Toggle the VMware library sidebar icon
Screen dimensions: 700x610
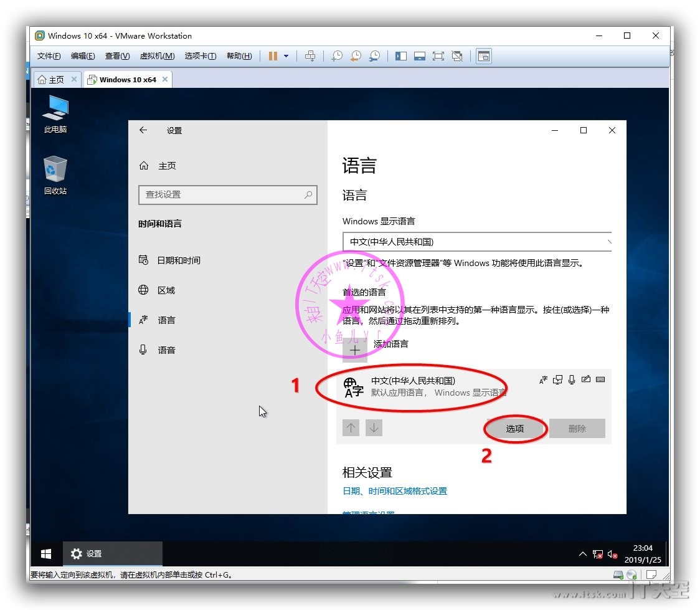tap(401, 56)
